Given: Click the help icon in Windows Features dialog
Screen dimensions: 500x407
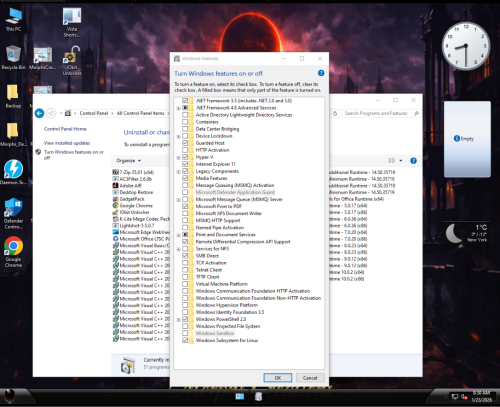Looking at the screenshot, I should pos(321,73).
